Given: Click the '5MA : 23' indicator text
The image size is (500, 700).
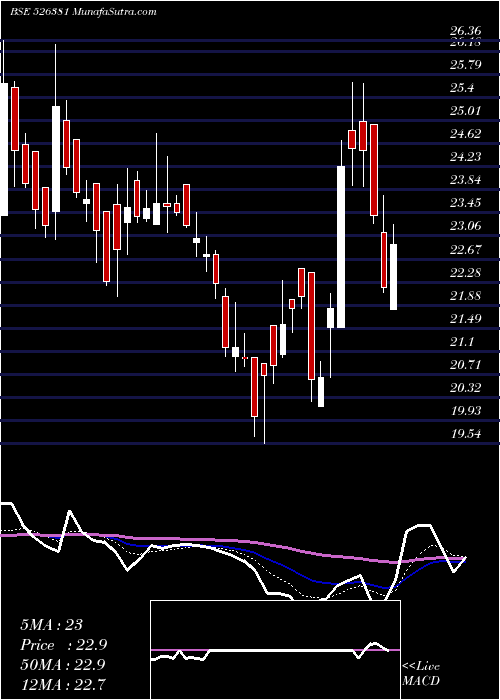Looking at the screenshot, I should coord(51,625).
